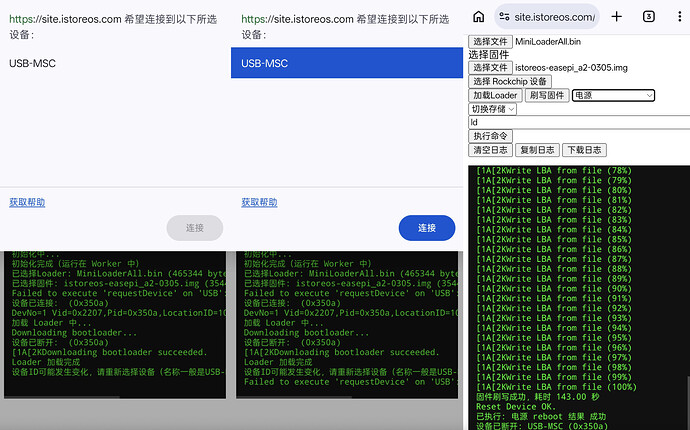Clear logs with 清空日志 button
Viewport: 690px width, 430px height.
(x=490, y=150)
